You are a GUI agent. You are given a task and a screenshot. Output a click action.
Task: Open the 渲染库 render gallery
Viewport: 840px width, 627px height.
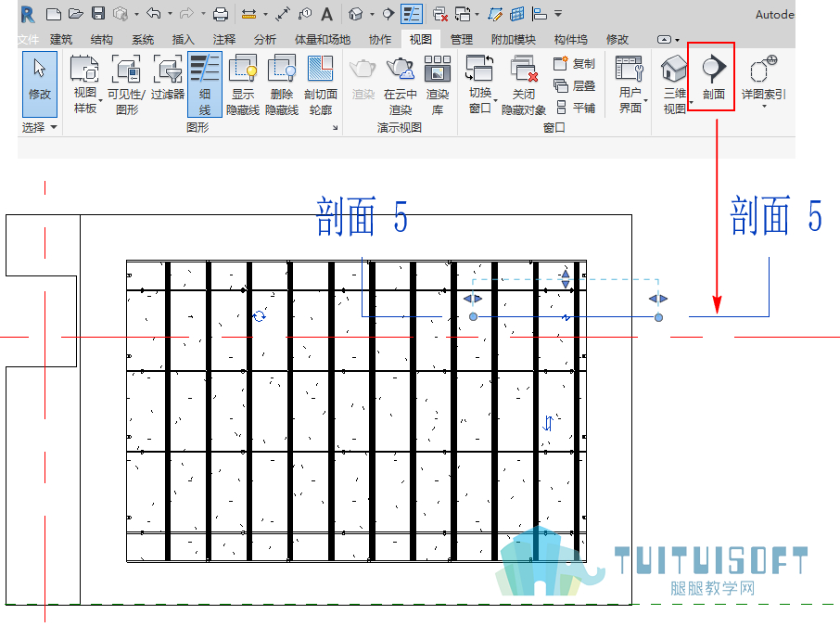[437, 85]
